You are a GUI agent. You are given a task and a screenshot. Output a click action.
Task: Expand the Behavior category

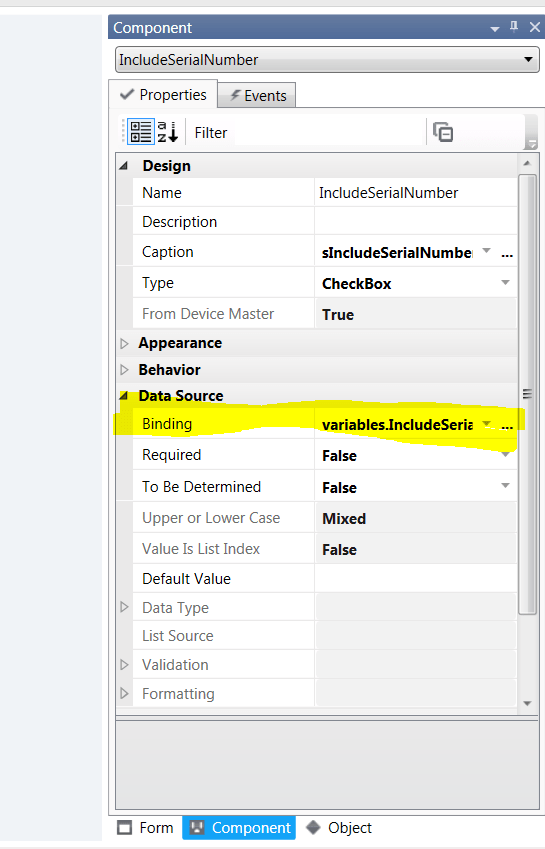pyautogui.click(x=124, y=370)
